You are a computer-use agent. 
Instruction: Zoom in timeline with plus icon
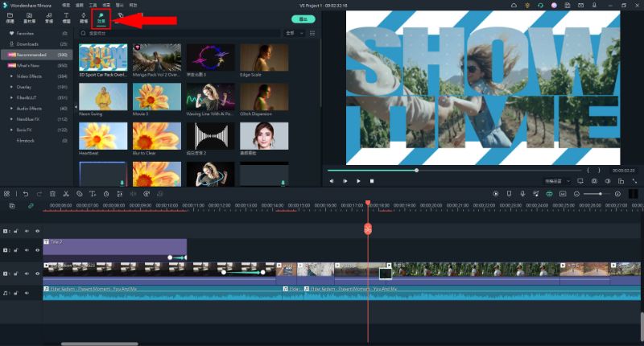click(617, 194)
